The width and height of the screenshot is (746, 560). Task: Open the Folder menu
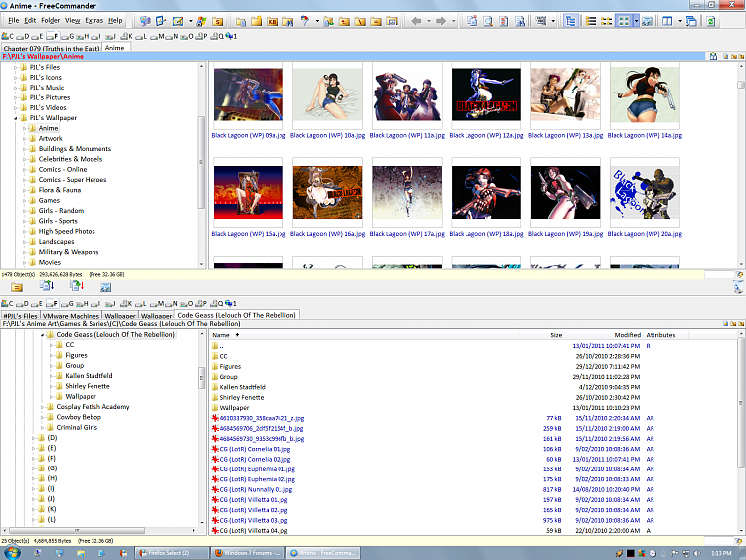click(50, 21)
